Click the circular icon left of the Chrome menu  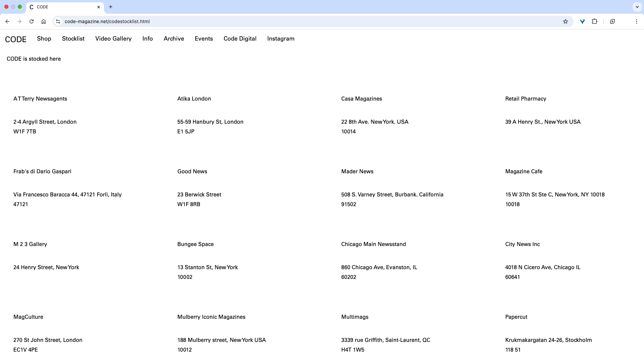click(612, 21)
